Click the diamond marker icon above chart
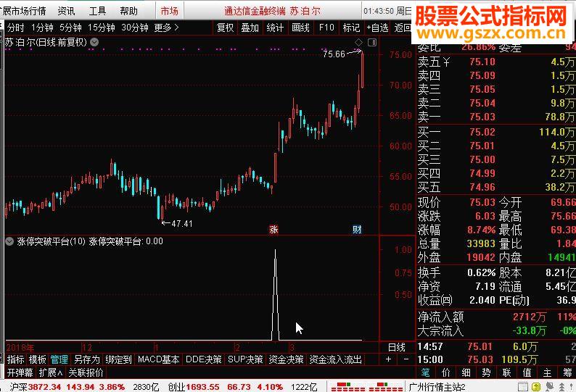This screenshot has height=392, width=576. pos(358,42)
